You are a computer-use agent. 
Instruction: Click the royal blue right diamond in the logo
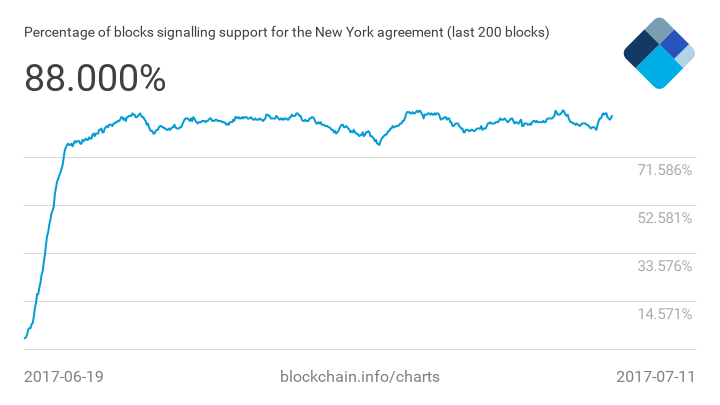click(x=675, y=45)
